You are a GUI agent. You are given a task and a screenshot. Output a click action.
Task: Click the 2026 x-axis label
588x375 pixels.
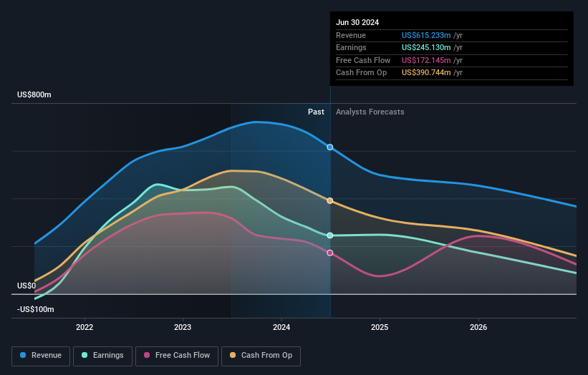click(x=478, y=327)
